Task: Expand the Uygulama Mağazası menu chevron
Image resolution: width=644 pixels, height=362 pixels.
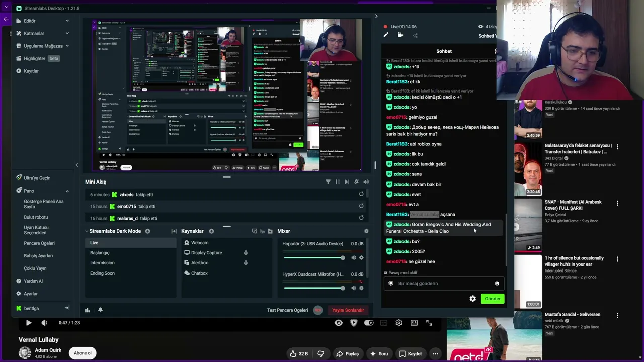Action: point(67,46)
